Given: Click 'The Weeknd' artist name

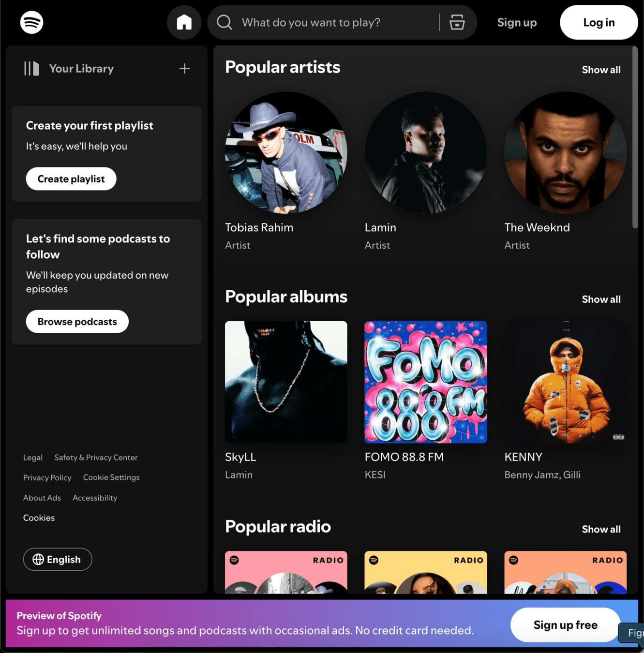Looking at the screenshot, I should pyautogui.click(x=537, y=227).
